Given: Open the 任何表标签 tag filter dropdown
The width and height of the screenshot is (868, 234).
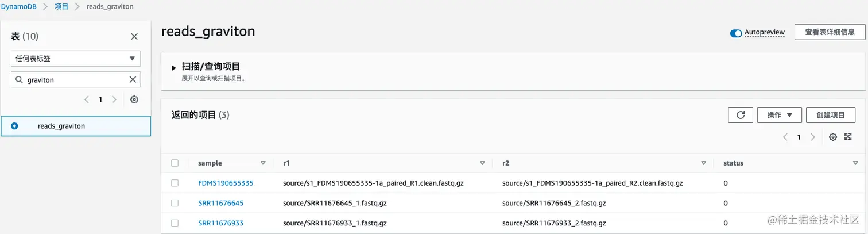Looking at the screenshot, I should pyautogui.click(x=76, y=59).
